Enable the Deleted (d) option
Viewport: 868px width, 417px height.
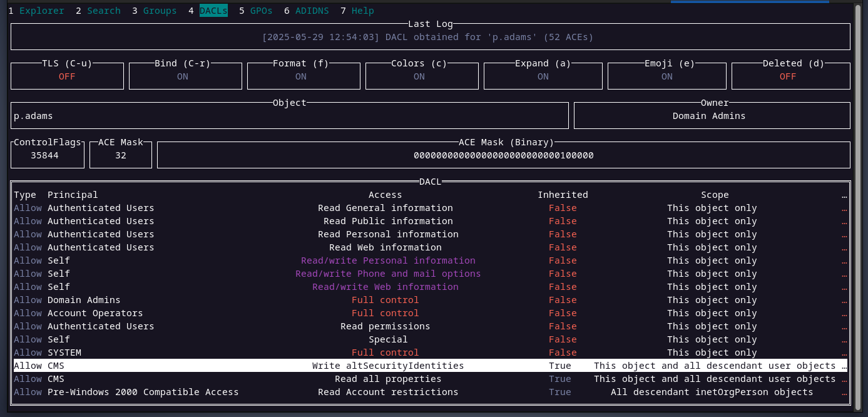pyautogui.click(x=788, y=76)
